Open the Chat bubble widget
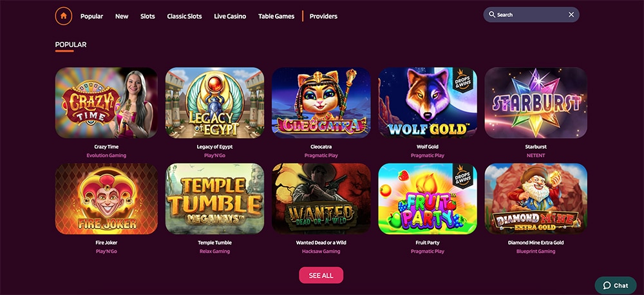Screen dimensions: 644x295 615,285
